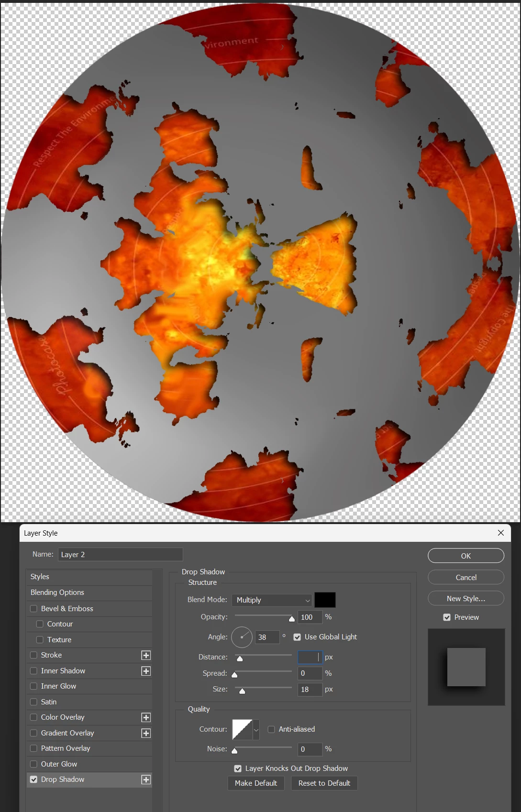The height and width of the screenshot is (812, 521).
Task: Select the Outer Glow list entry
Action: [89, 764]
